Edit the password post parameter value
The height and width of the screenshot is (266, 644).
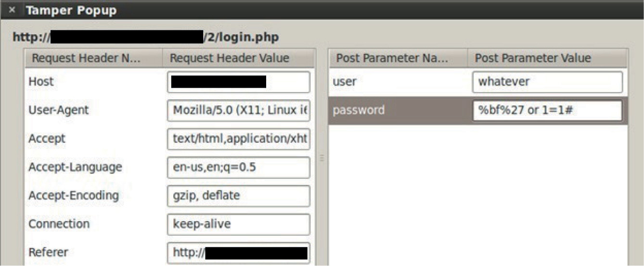click(x=547, y=110)
